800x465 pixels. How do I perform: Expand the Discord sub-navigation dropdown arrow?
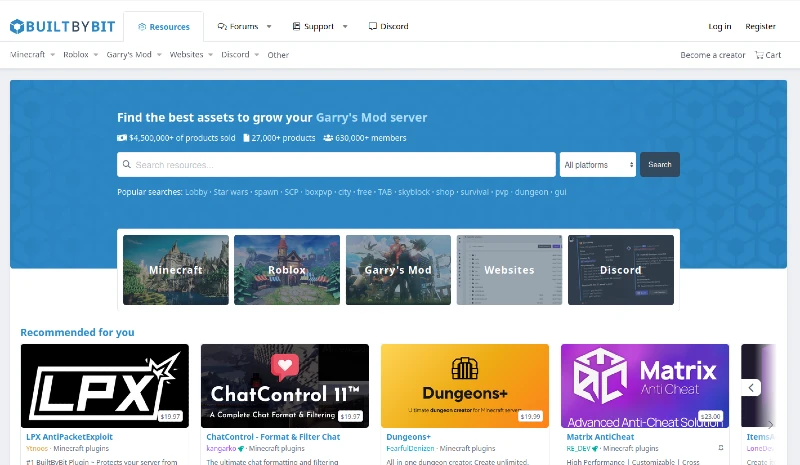257,55
